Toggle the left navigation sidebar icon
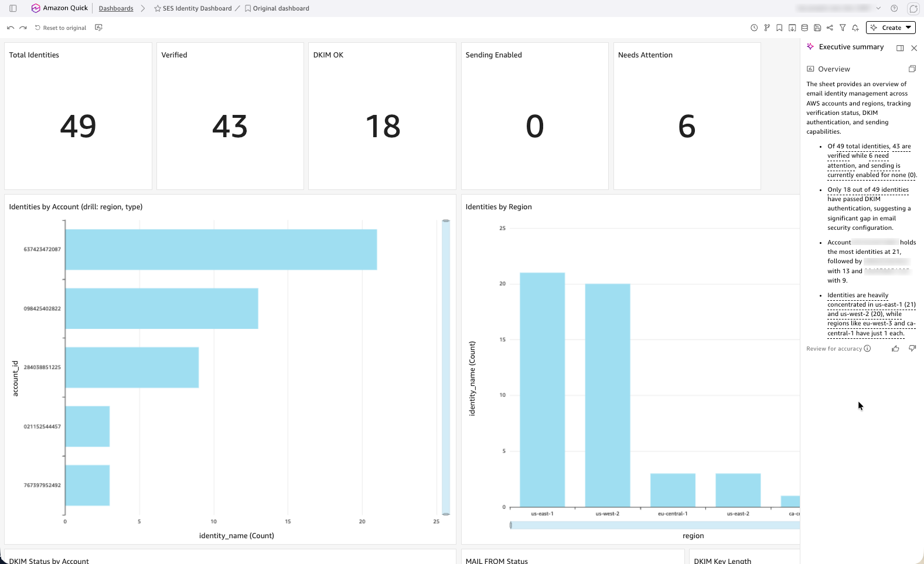Image resolution: width=924 pixels, height=564 pixels. click(13, 8)
